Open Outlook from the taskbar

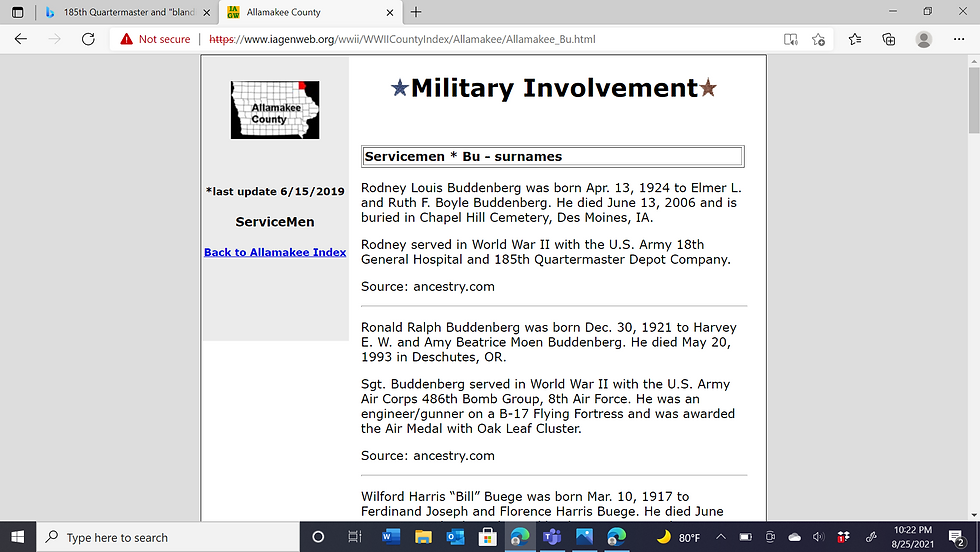point(456,537)
